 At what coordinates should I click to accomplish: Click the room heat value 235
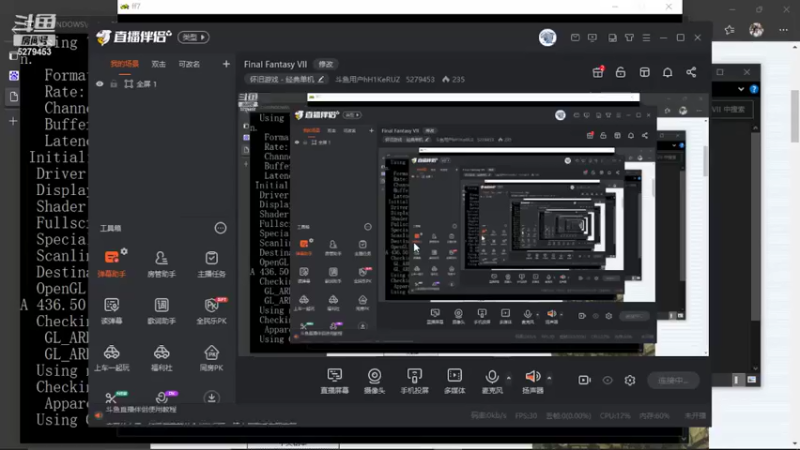pos(454,80)
